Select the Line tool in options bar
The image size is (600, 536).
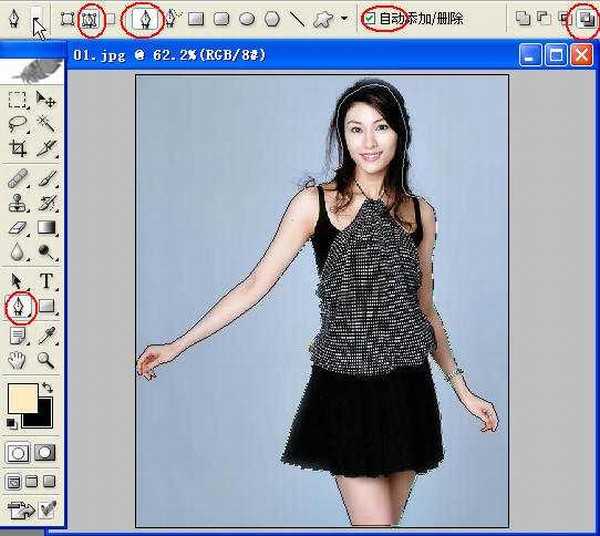[297, 18]
